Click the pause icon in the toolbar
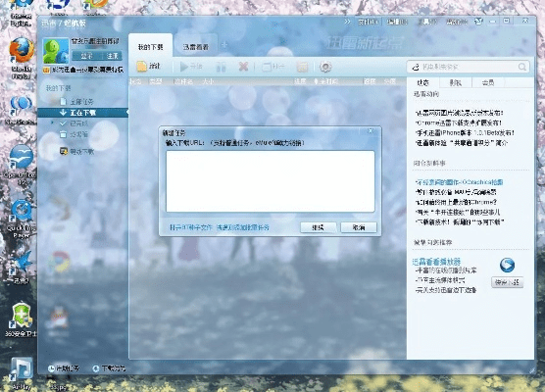This screenshot has width=545, height=392. coord(221,67)
